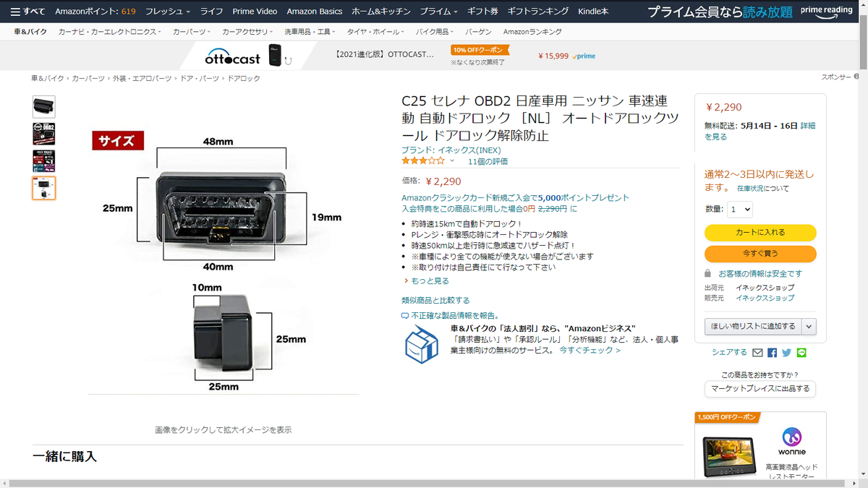Click OTTOCAST sponsored product title
This screenshot has height=488, width=868.
tap(385, 54)
